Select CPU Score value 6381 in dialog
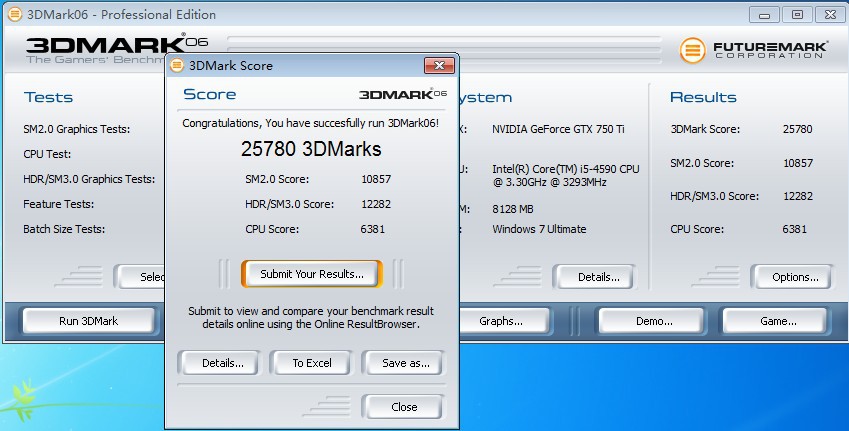Screen dimensions: 849x431 click(373, 229)
